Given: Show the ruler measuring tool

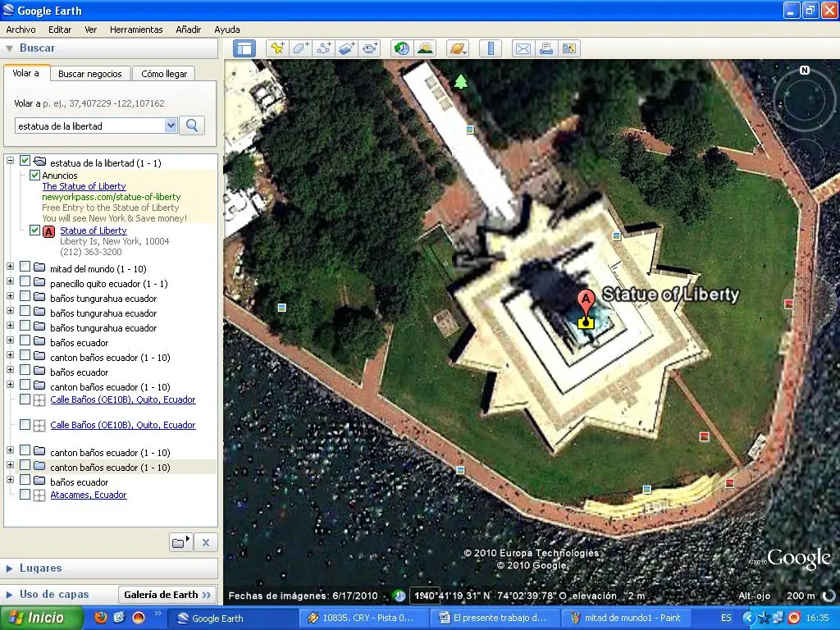Looking at the screenshot, I should click(491, 48).
